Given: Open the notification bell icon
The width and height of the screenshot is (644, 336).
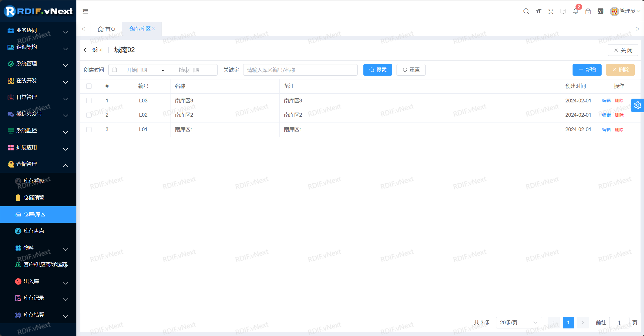Looking at the screenshot, I should pos(575,11).
